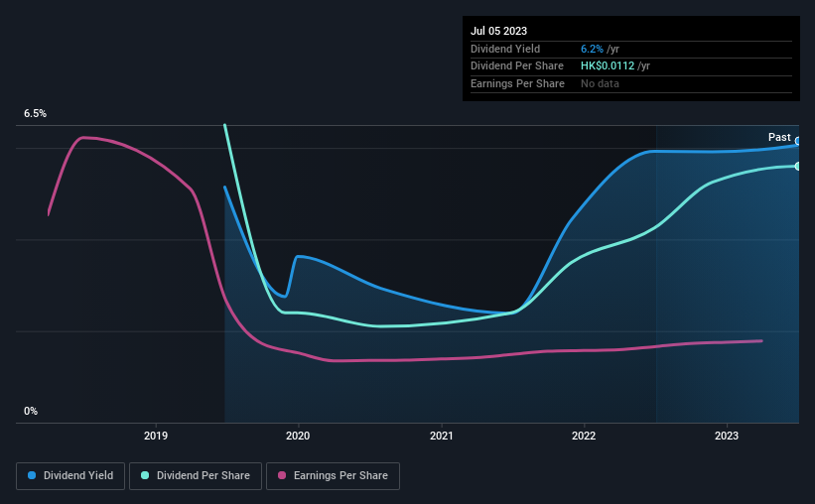Click the 2020 x-axis label

click(x=298, y=436)
